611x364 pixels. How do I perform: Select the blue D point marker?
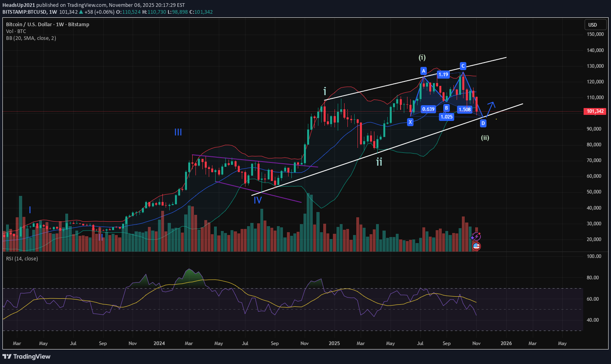click(x=483, y=123)
